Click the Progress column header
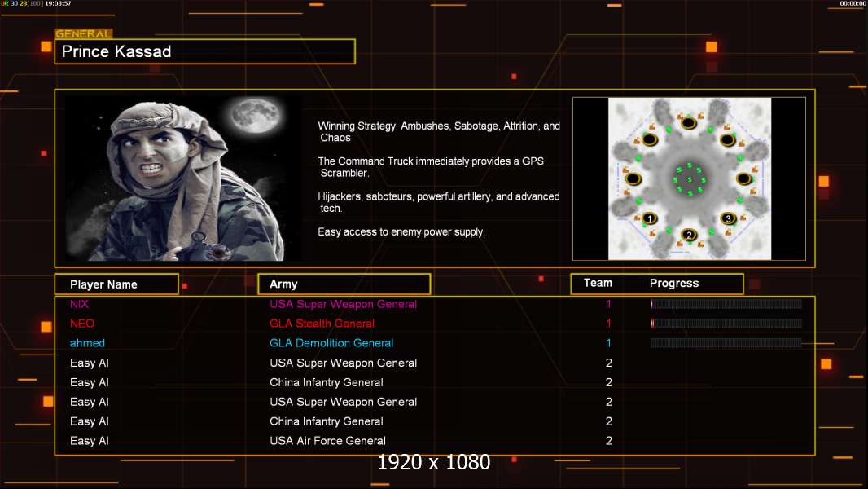This screenshot has height=489, width=868. [x=673, y=283]
